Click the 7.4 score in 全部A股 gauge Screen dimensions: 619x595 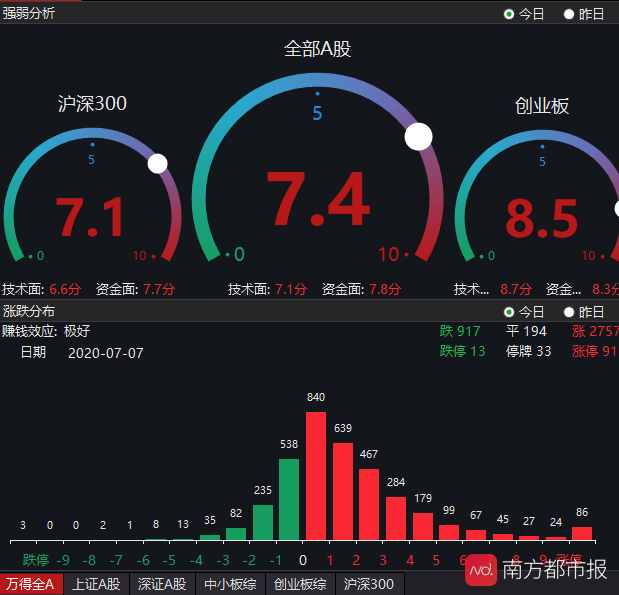pyautogui.click(x=318, y=199)
